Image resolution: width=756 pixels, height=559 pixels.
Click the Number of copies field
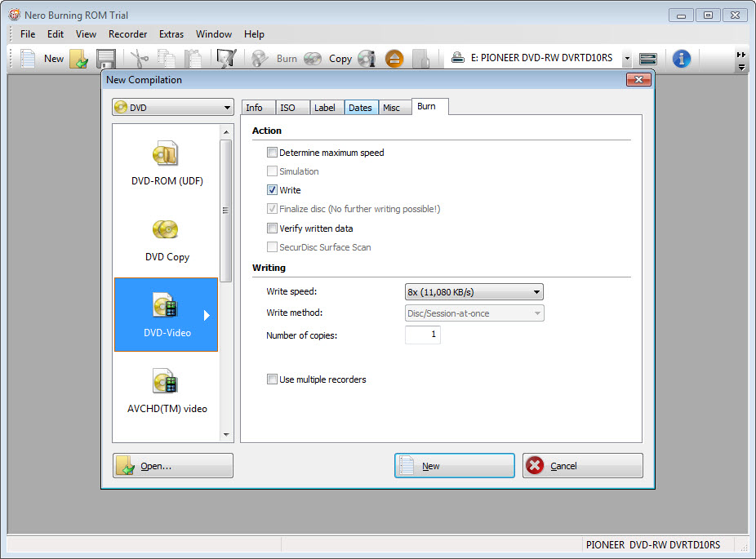[423, 335]
